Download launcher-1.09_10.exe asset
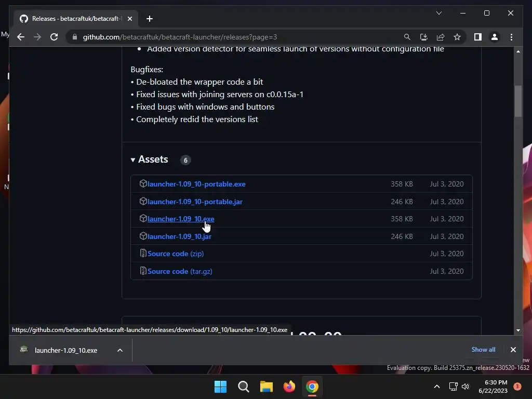This screenshot has height=399, width=532. tap(181, 219)
